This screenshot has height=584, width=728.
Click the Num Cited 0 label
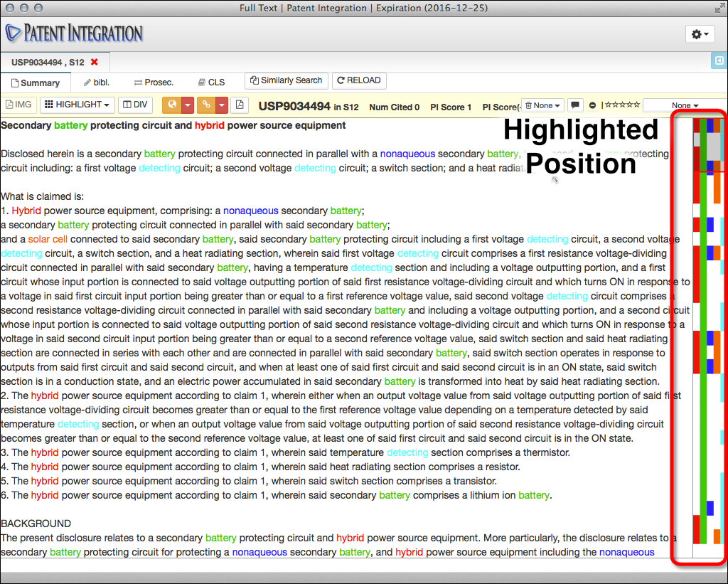tap(394, 107)
